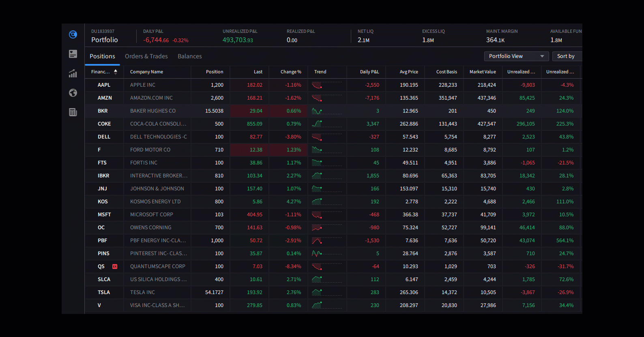
Task: Open the news page sidebar icon
Action: pyautogui.click(x=73, y=112)
